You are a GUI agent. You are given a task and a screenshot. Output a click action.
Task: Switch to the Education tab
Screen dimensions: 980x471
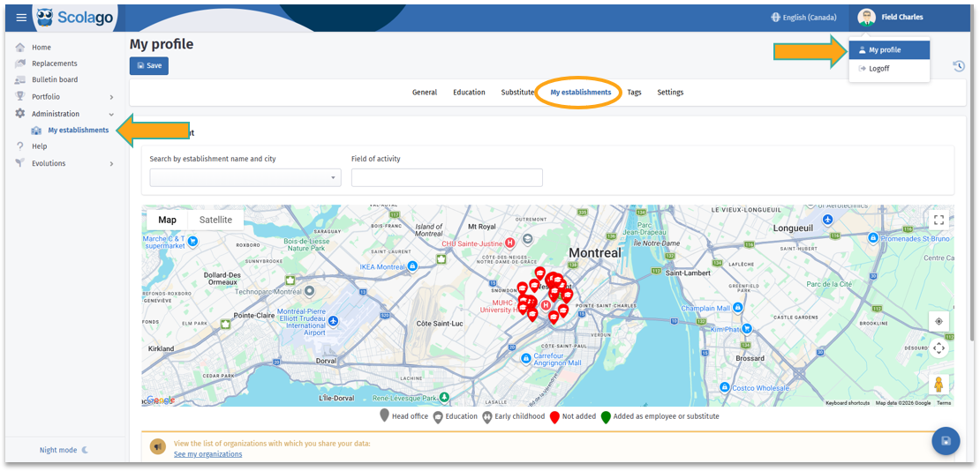[x=469, y=93]
